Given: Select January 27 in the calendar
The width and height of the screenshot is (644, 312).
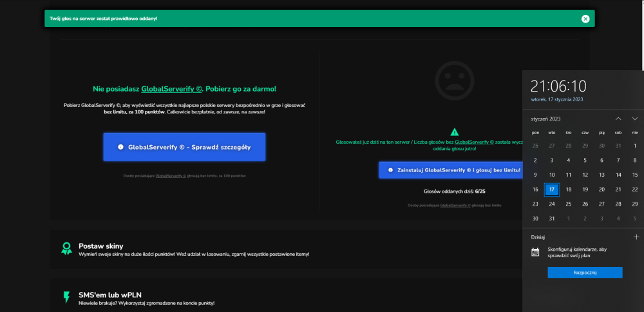Looking at the screenshot, I should coord(601,204).
